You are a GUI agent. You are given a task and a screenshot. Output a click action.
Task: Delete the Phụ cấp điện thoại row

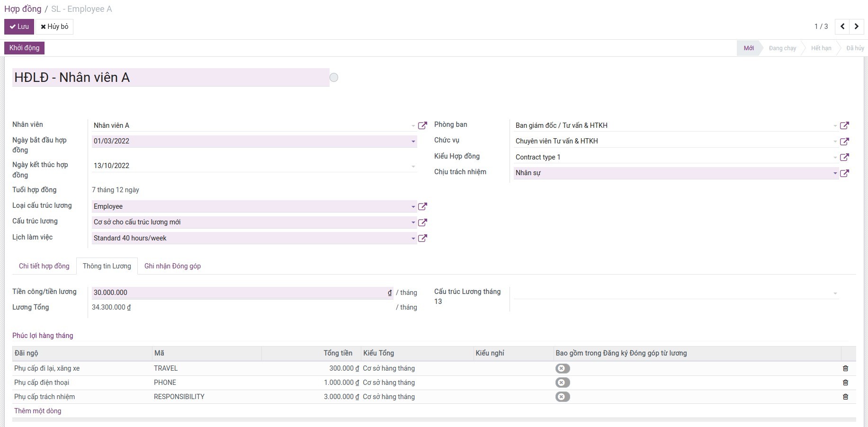845,383
